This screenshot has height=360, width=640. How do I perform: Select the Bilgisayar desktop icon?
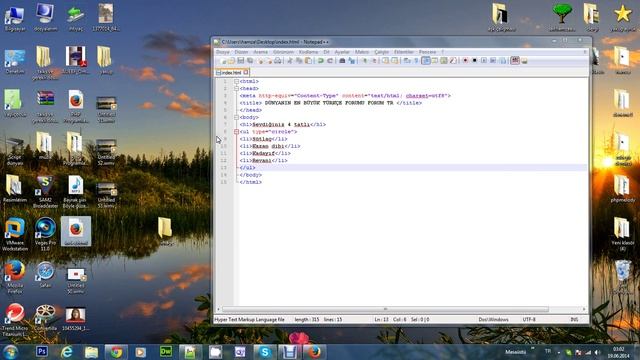click(15, 18)
